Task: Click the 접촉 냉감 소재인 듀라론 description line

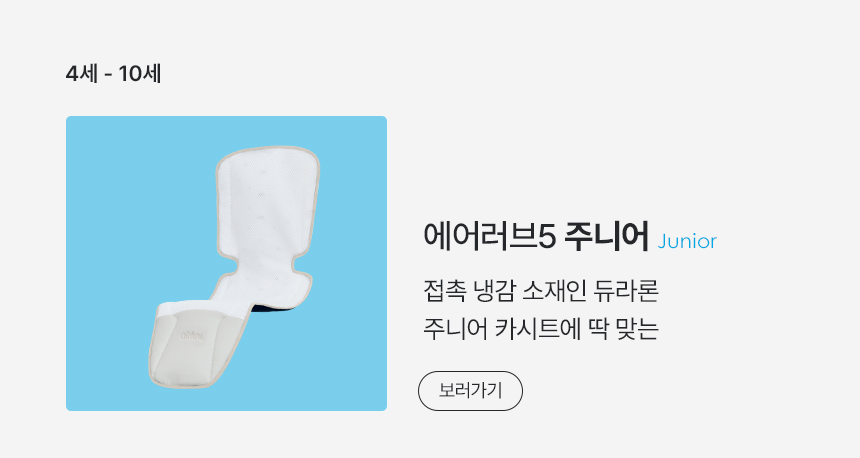Action: pyautogui.click(x=540, y=291)
